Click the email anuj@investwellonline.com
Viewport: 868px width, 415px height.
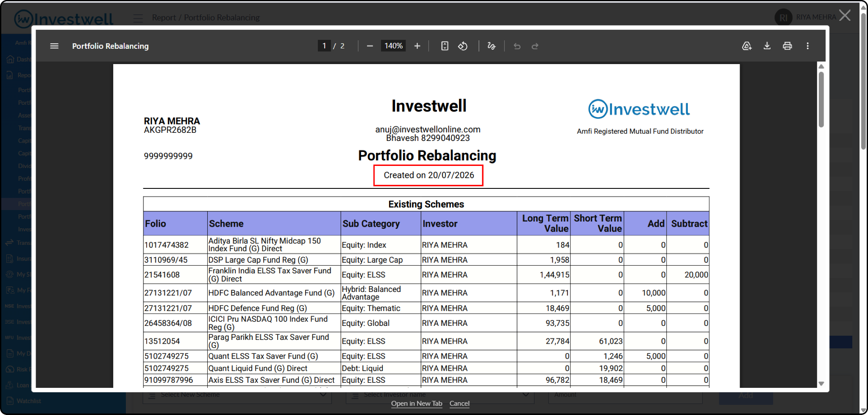click(x=428, y=129)
